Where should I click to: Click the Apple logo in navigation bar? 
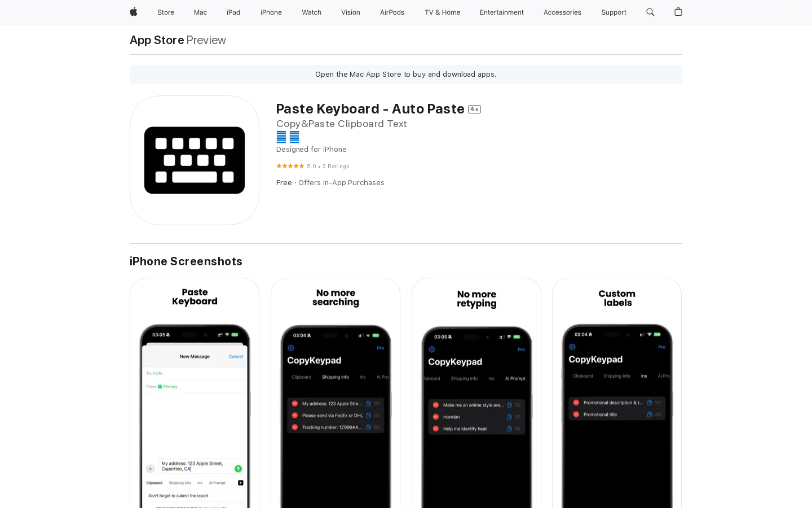click(x=134, y=12)
